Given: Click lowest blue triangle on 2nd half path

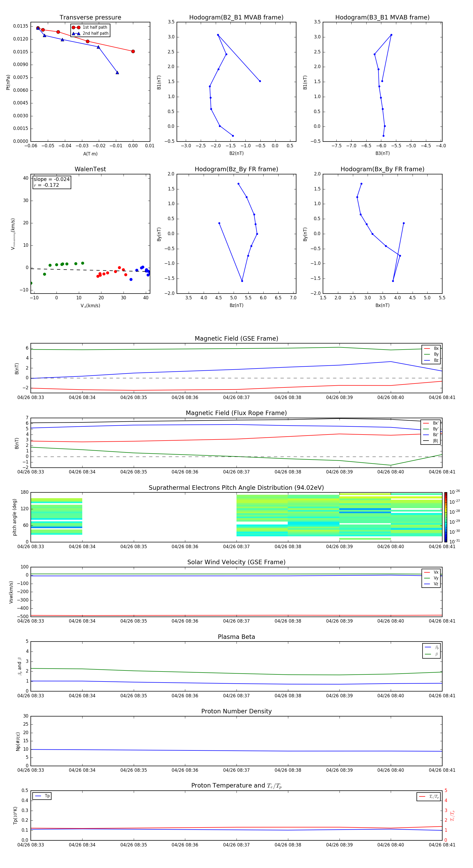Looking at the screenshot, I should (117, 72).
